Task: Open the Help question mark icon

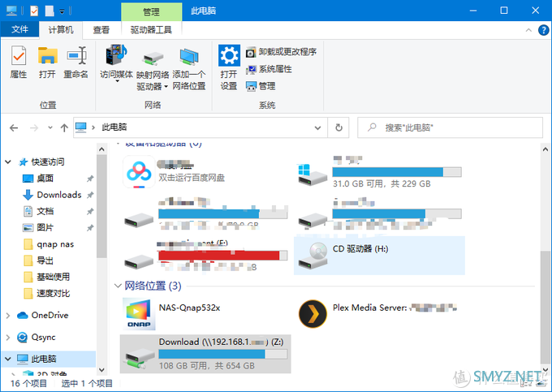Action: 543,30
